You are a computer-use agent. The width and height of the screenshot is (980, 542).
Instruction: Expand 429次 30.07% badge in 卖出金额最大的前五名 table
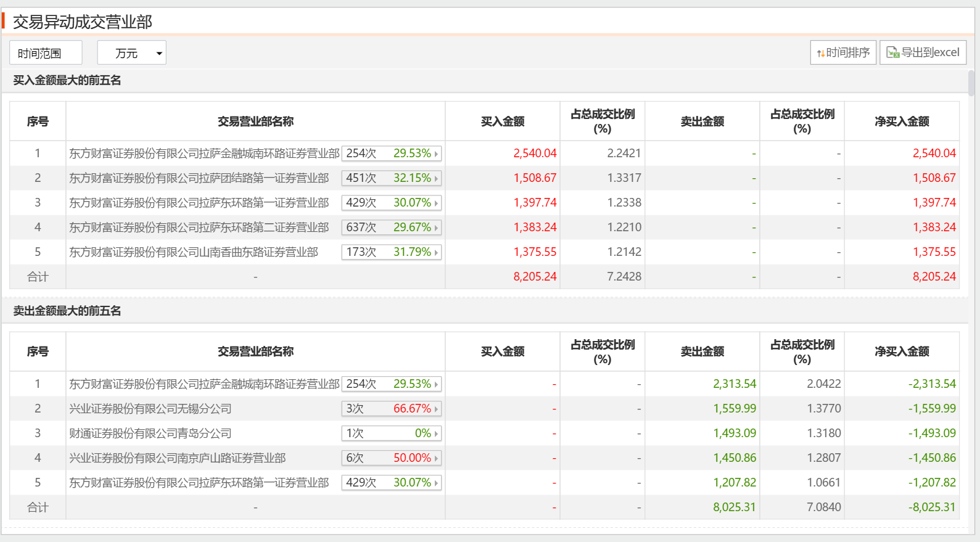[x=392, y=483]
